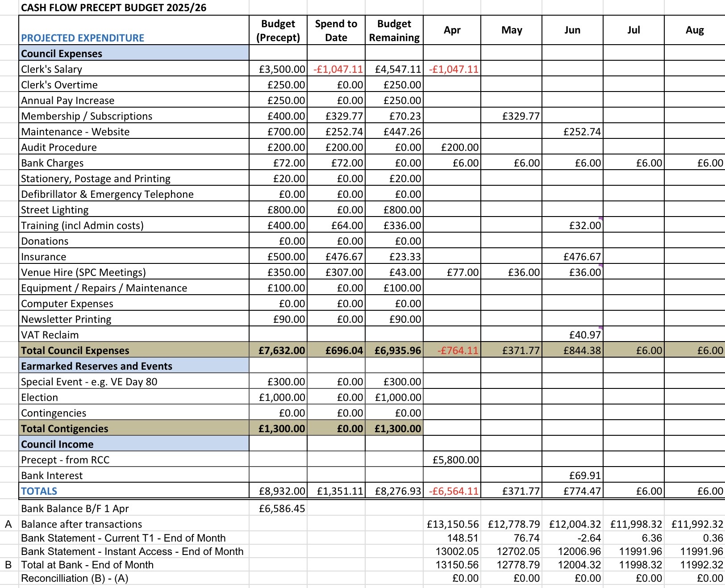Click the £3,500.00 Clerk's Salary budget cell
Image resolution: width=725 pixels, height=588 pixels.
tap(281, 69)
